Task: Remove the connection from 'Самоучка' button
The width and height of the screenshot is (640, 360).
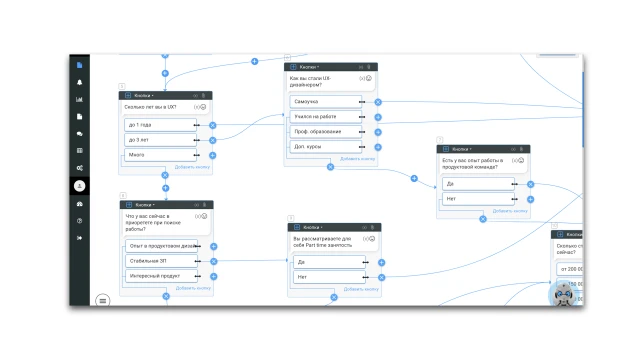Action: [x=378, y=102]
